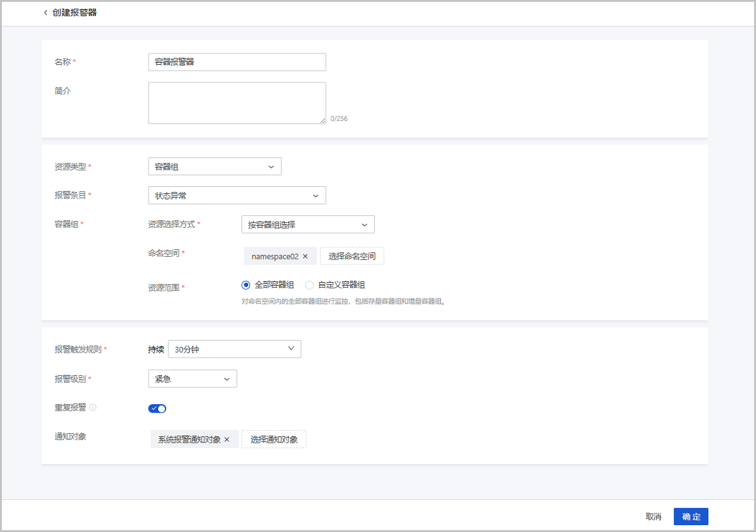The width and height of the screenshot is (756, 532).
Task: Open the 资源类型 dropdown showing 容器组
Action: click(215, 166)
